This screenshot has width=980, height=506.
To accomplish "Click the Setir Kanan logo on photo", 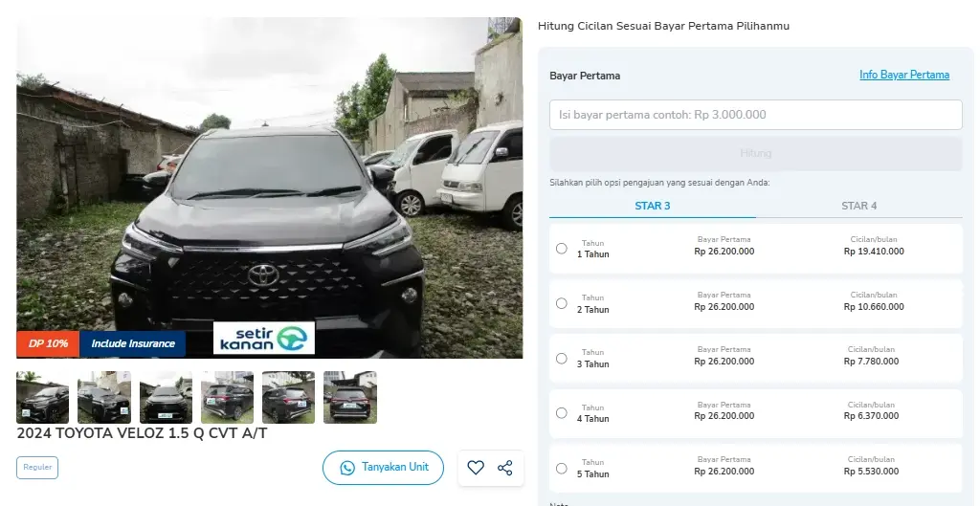I will (x=263, y=339).
